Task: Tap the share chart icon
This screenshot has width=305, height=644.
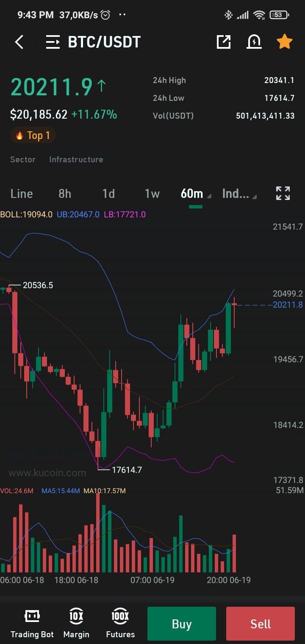Action: point(224,42)
